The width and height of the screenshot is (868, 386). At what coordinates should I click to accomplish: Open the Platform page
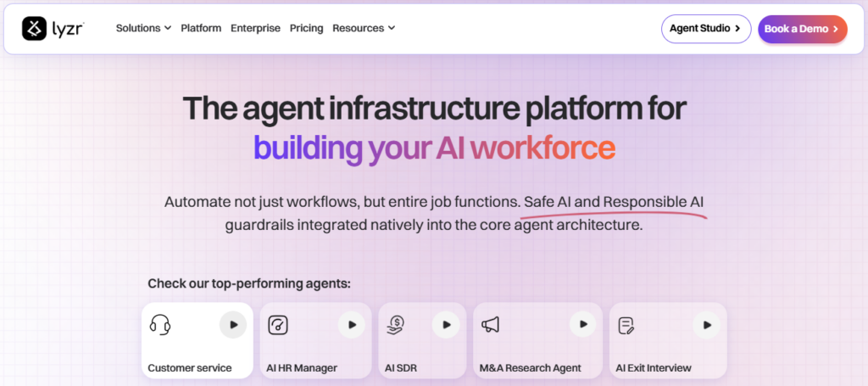(x=201, y=28)
